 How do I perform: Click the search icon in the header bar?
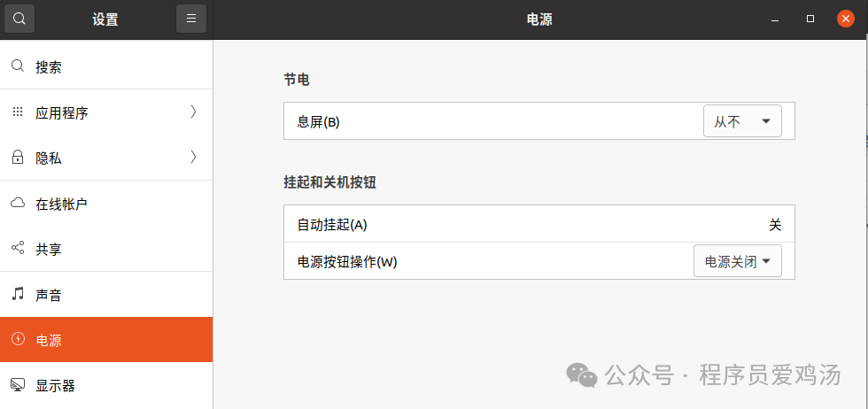(19, 19)
